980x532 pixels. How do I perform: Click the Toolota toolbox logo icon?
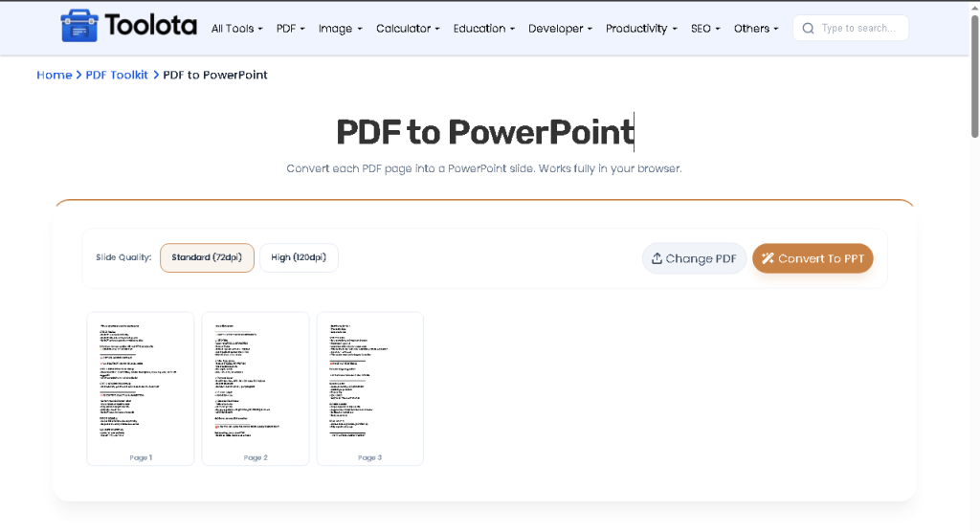[x=79, y=26]
